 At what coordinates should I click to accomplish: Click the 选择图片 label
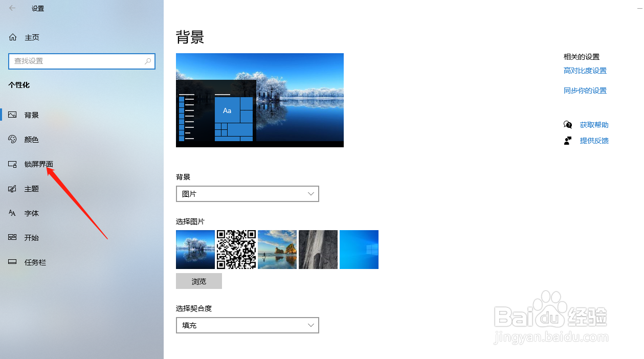point(190,221)
